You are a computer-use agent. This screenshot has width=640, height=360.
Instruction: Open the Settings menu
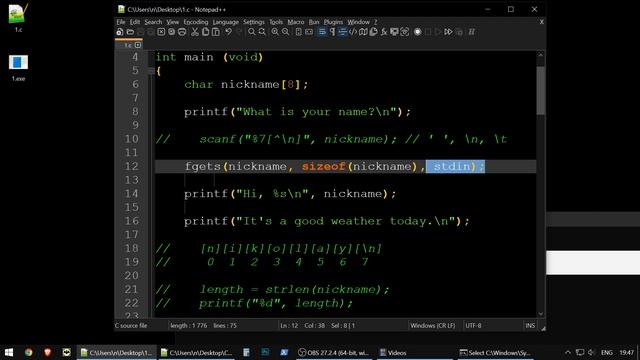(254, 22)
